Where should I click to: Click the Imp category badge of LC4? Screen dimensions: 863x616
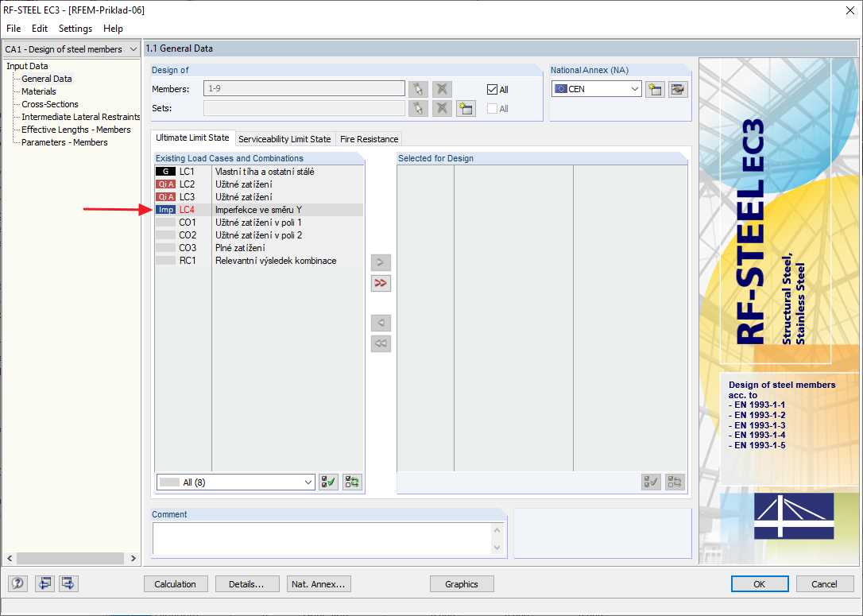[165, 210]
